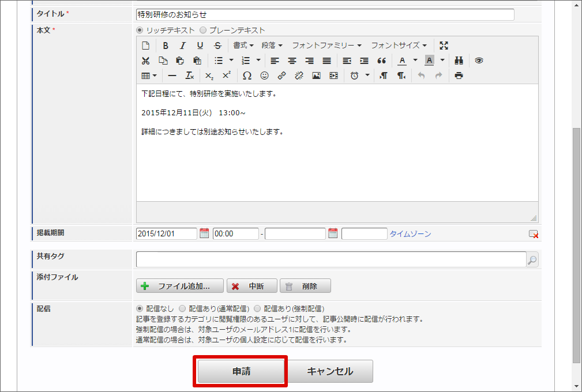
Task: Apply bold formatting in the editor
Action: [166, 45]
